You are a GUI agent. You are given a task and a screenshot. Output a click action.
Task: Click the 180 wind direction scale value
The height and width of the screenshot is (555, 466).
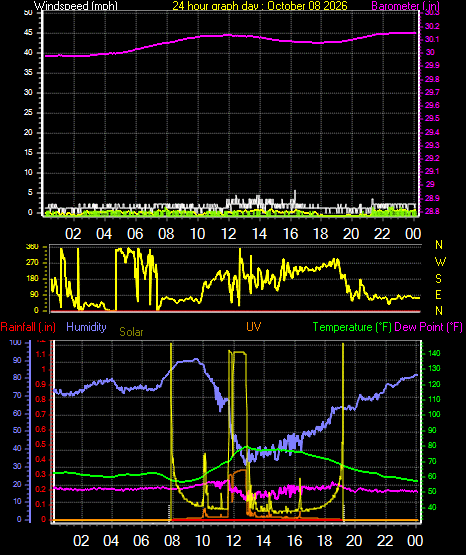pos(32,279)
